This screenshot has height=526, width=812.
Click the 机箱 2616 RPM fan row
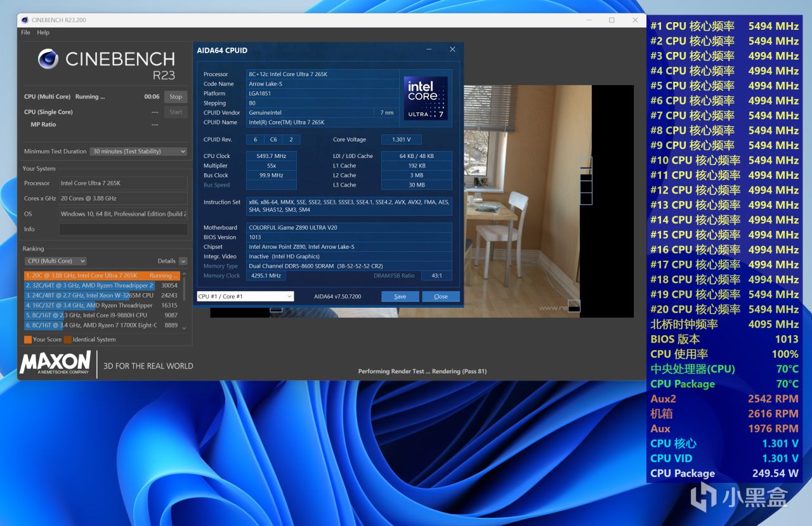(x=724, y=414)
